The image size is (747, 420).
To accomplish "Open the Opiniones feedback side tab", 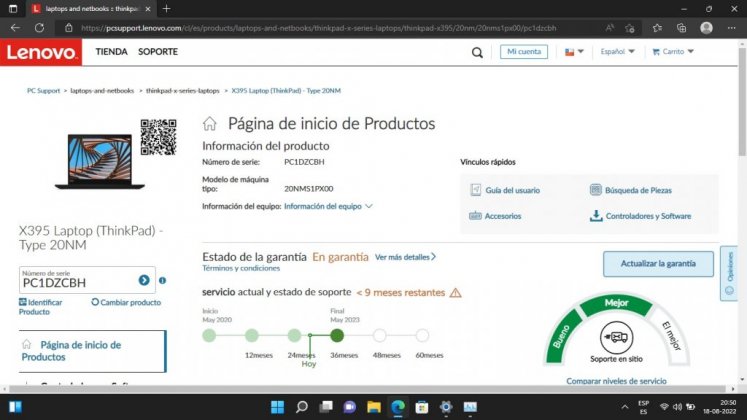I will pyautogui.click(x=729, y=273).
